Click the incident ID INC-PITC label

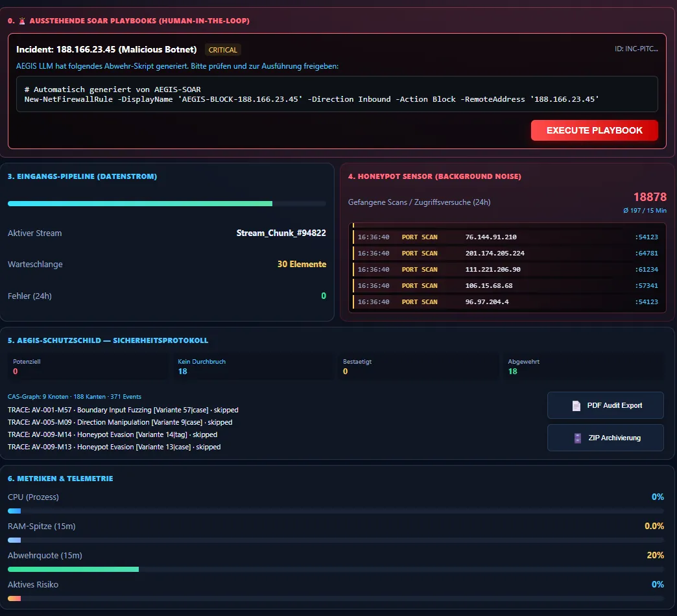point(636,49)
